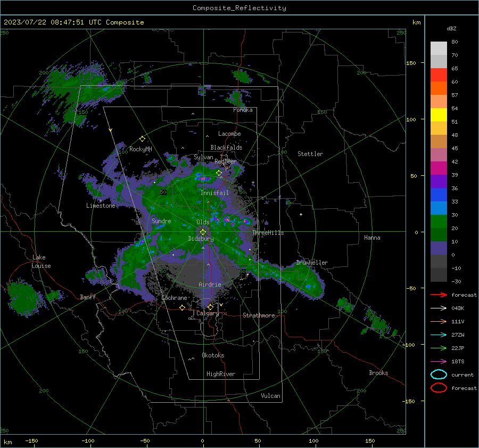Click the Airdrie city label

[x=210, y=284]
